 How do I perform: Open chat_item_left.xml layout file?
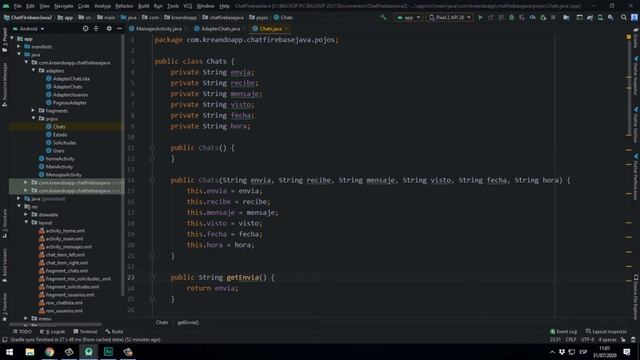click(x=65, y=254)
